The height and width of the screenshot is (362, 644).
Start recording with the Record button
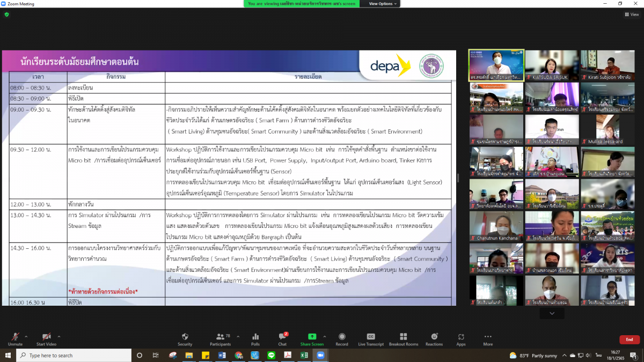(342, 339)
